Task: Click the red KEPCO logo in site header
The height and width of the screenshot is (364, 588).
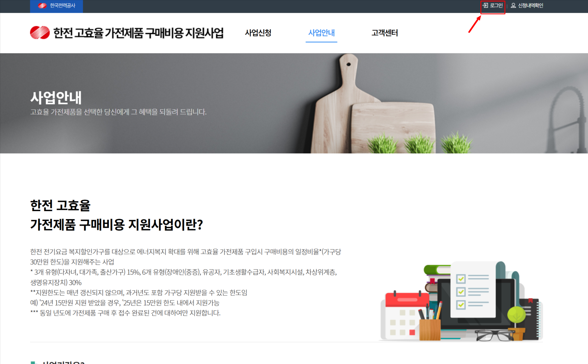Action: 40,33
